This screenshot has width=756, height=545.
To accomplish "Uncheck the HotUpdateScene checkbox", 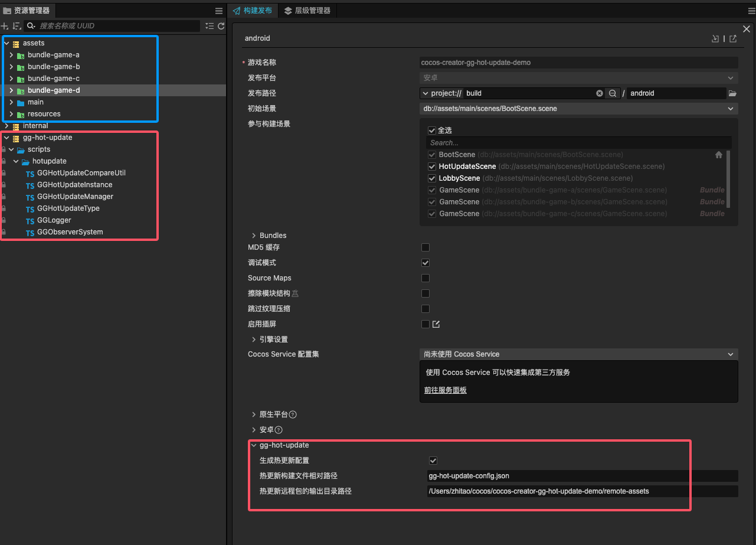I will [432, 167].
